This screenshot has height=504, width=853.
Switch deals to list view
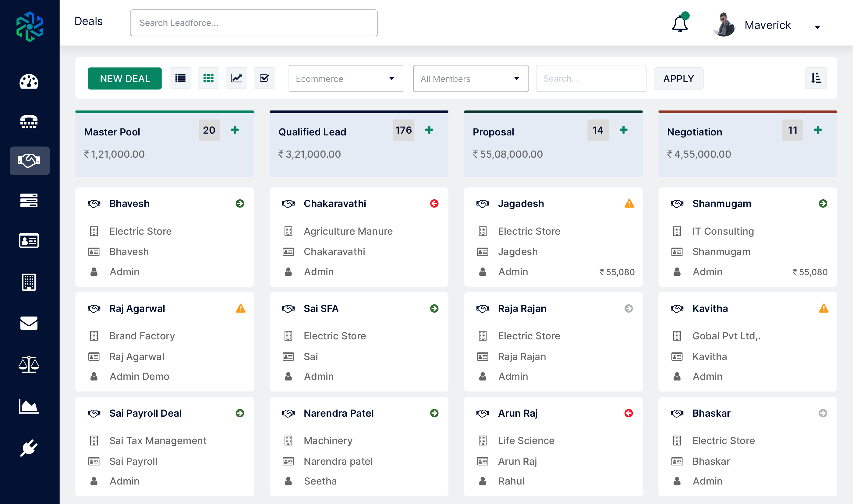[180, 78]
